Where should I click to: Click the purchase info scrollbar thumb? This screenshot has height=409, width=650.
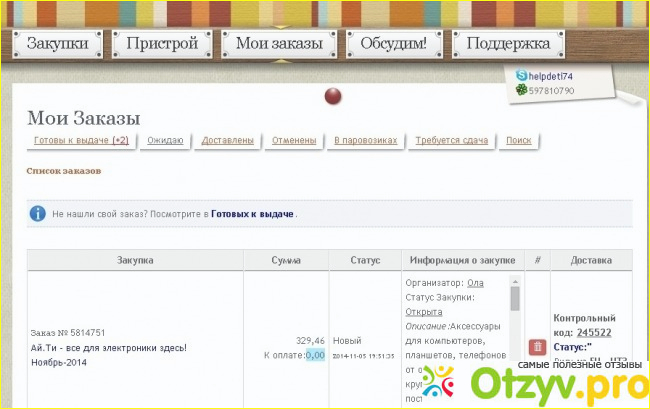point(516,300)
